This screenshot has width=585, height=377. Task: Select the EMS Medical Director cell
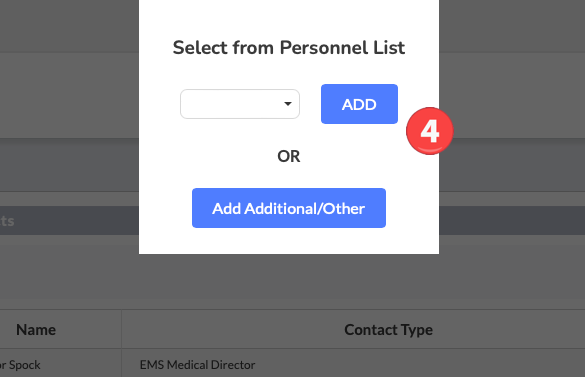(x=197, y=365)
